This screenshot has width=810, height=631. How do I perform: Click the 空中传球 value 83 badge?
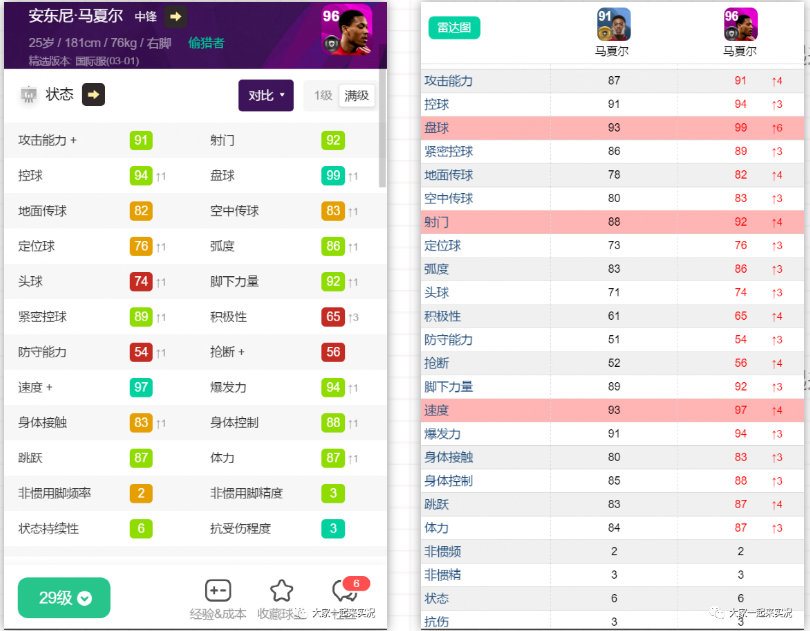pos(333,211)
